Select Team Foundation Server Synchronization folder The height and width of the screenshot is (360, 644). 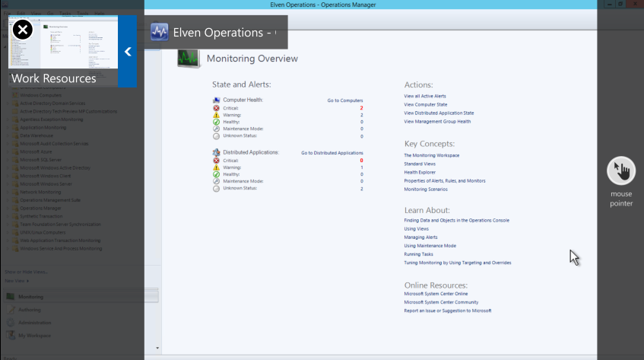[60, 225]
